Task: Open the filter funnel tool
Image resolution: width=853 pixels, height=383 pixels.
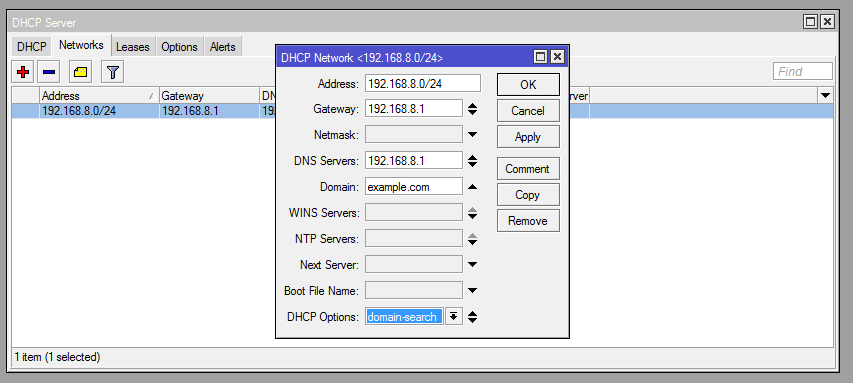Action: point(113,72)
